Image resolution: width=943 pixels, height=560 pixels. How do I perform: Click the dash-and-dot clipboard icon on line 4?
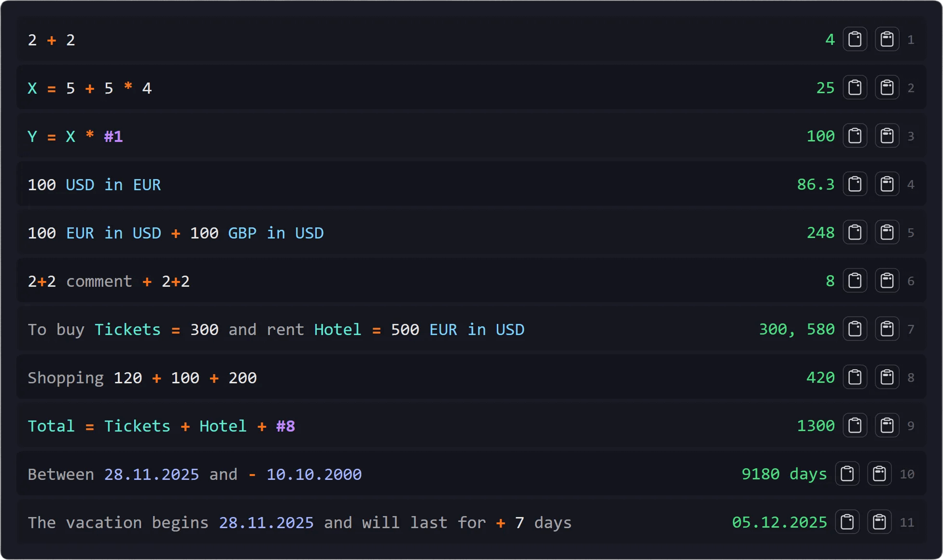[887, 184]
